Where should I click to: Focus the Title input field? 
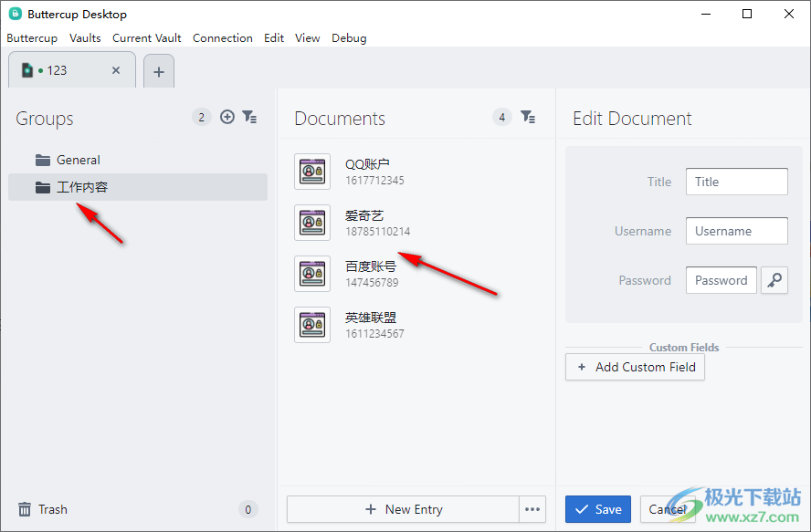pos(736,182)
